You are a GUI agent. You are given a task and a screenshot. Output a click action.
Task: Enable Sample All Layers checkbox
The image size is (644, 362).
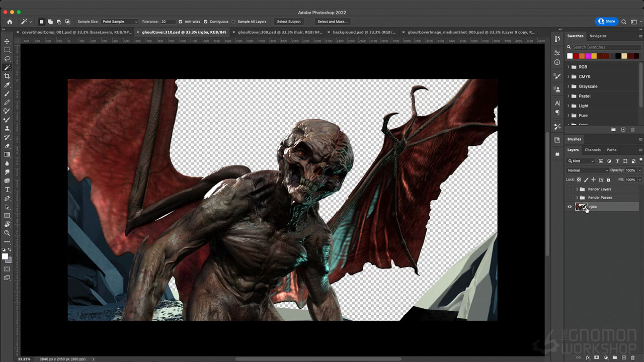233,22
